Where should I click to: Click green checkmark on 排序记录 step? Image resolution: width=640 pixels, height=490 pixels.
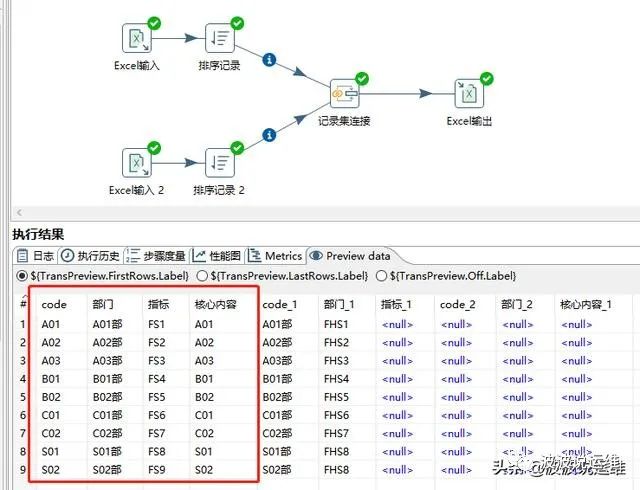pyautogui.click(x=238, y=23)
